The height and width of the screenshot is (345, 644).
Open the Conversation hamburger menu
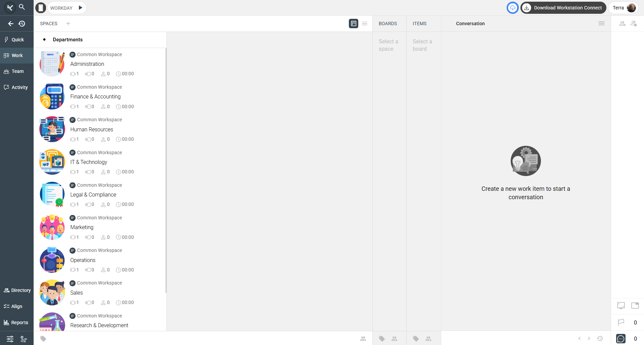coord(601,24)
